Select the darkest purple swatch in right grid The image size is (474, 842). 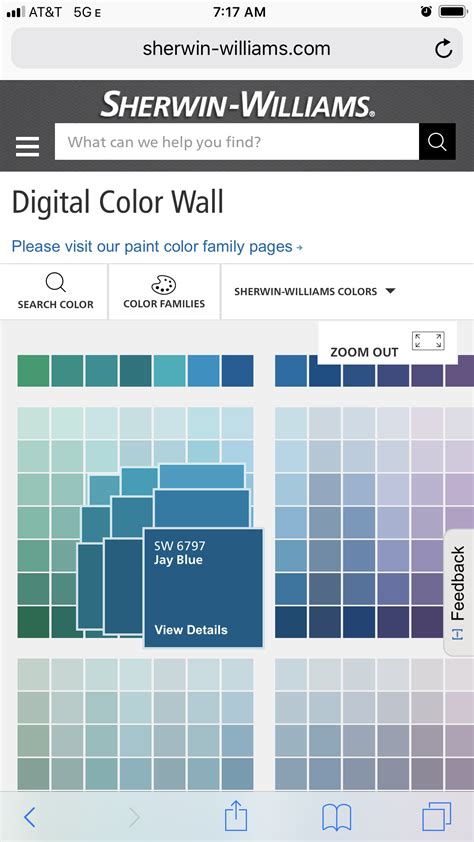click(428, 622)
